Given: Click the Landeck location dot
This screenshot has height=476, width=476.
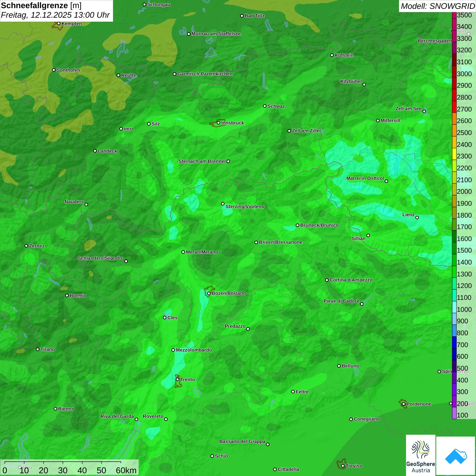Looking at the screenshot, I should (95, 151).
